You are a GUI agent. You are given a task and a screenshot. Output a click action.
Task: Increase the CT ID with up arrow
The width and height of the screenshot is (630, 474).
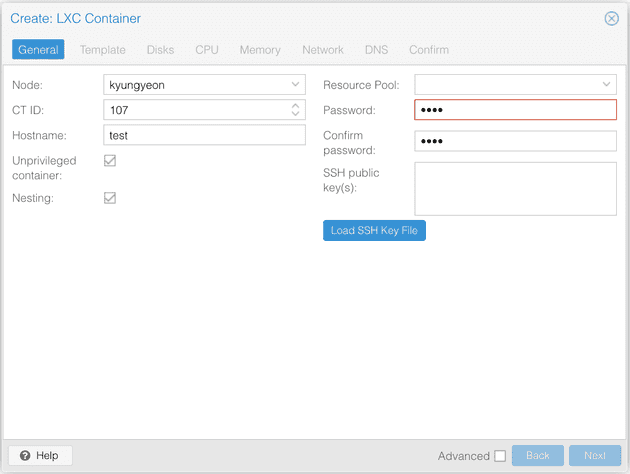point(295,106)
